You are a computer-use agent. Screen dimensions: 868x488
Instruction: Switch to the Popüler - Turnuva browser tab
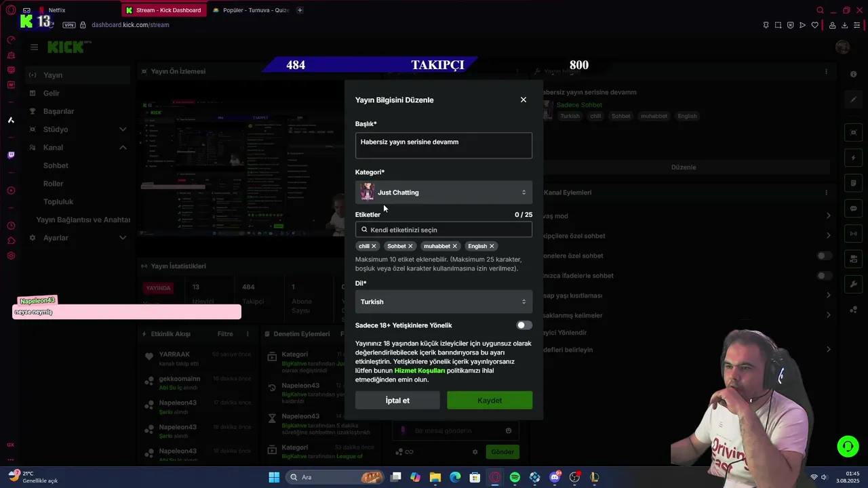pos(251,10)
